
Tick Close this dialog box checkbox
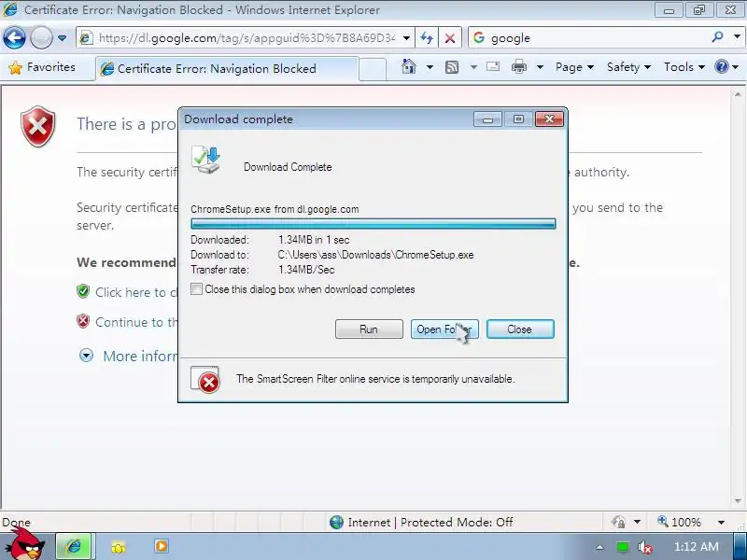point(196,289)
